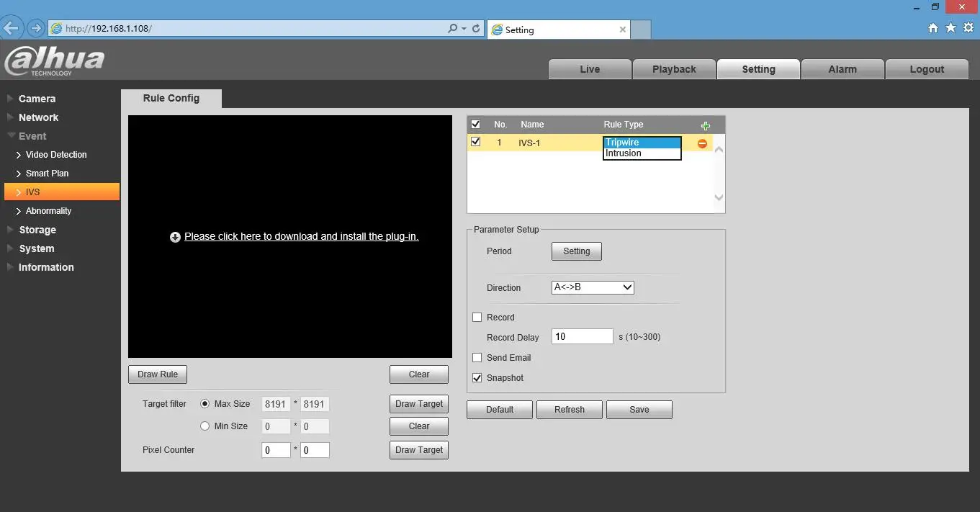The width and height of the screenshot is (980, 512).
Task: Click the Dahua Technology logo
Action: point(54,61)
